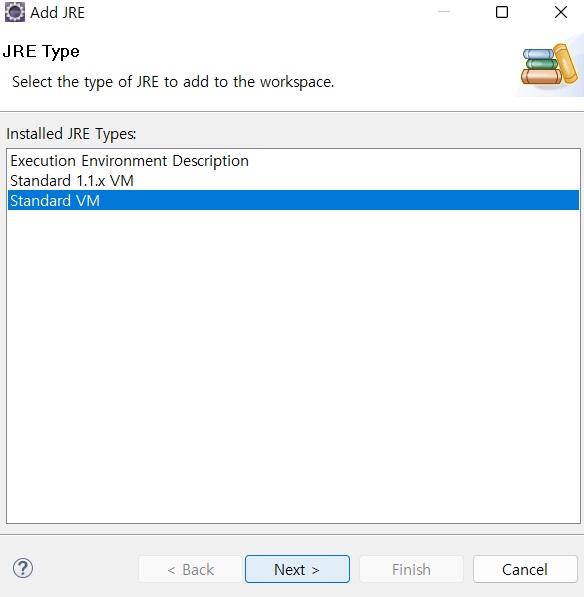Maximize the Add JRE window
The width and height of the screenshot is (584, 597).
pos(502,12)
